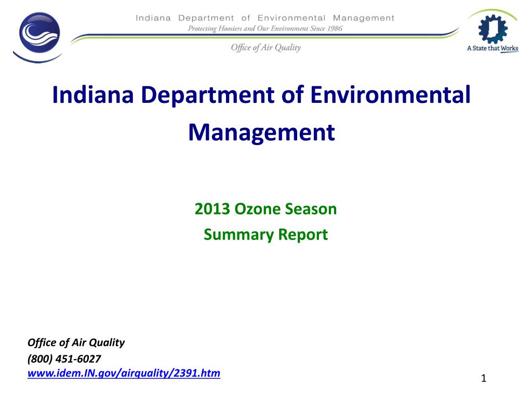Select the gray header text 'Indiana Department of Environmental Management'
This screenshot has height=399, width=532.
point(265,18)
